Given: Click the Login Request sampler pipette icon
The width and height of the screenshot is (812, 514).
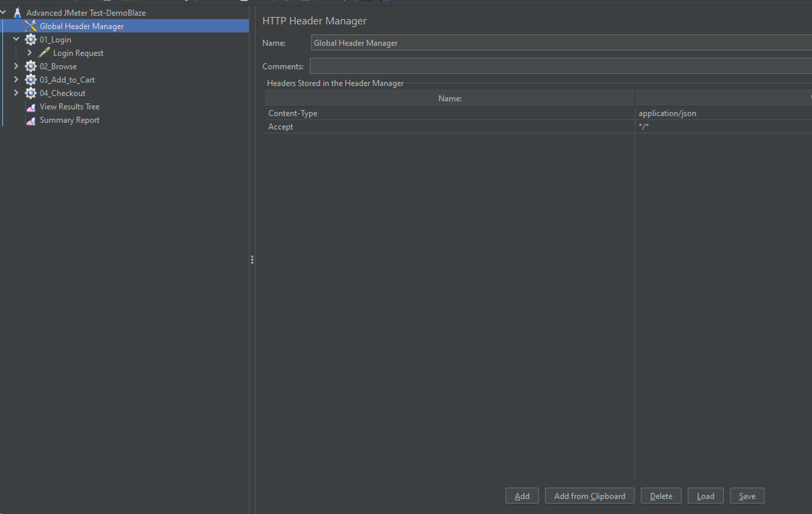Looking at the screenshot, I should click(44, 53).
